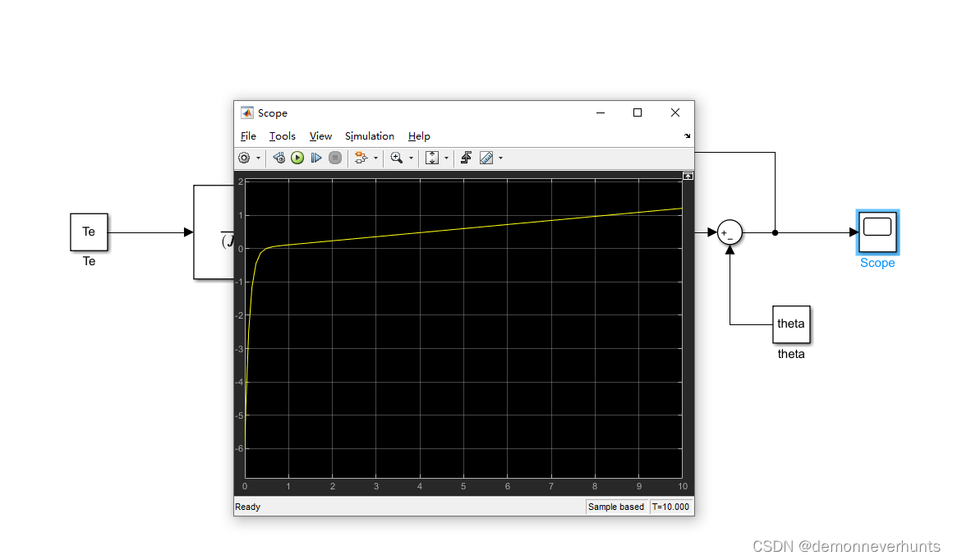Expand the highlight block dropdown arrow
This screenshot has height=560, width=953.
click(375, 158)
